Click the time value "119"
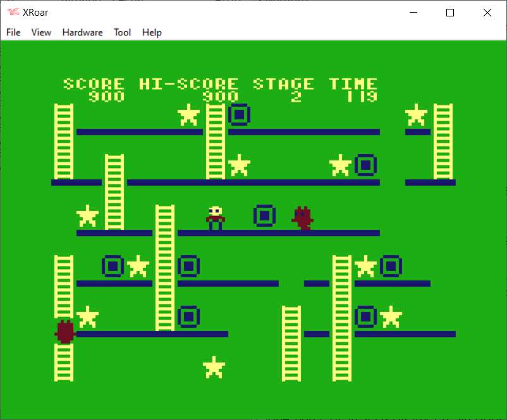This screenshot has width=507, height=420. 362,97
